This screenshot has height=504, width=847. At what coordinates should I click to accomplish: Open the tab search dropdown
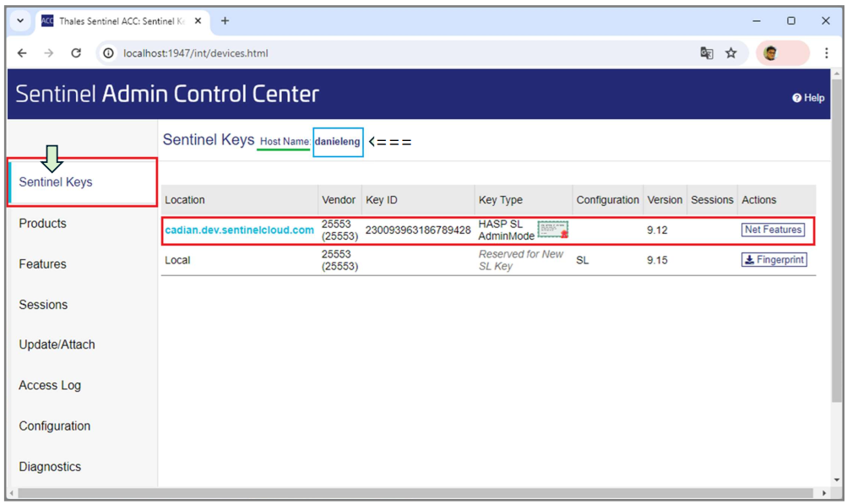point(20,21)
